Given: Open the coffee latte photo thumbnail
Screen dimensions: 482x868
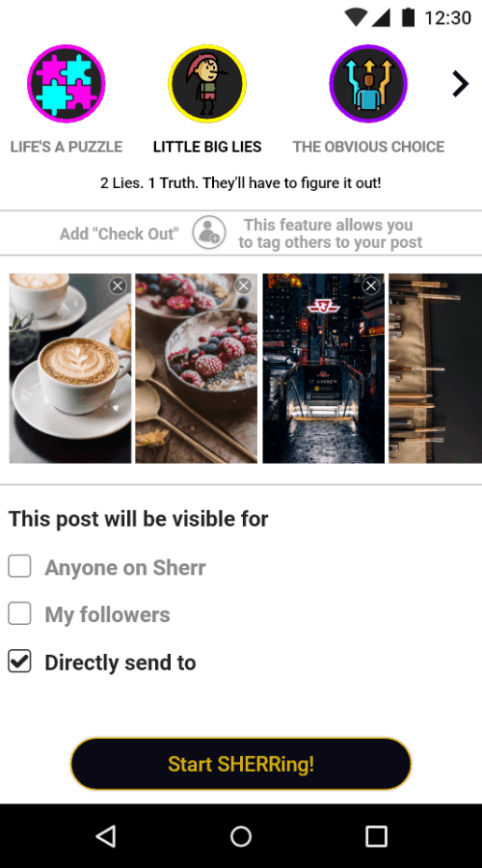Looking at the screenshot, I should coord(70,368).
